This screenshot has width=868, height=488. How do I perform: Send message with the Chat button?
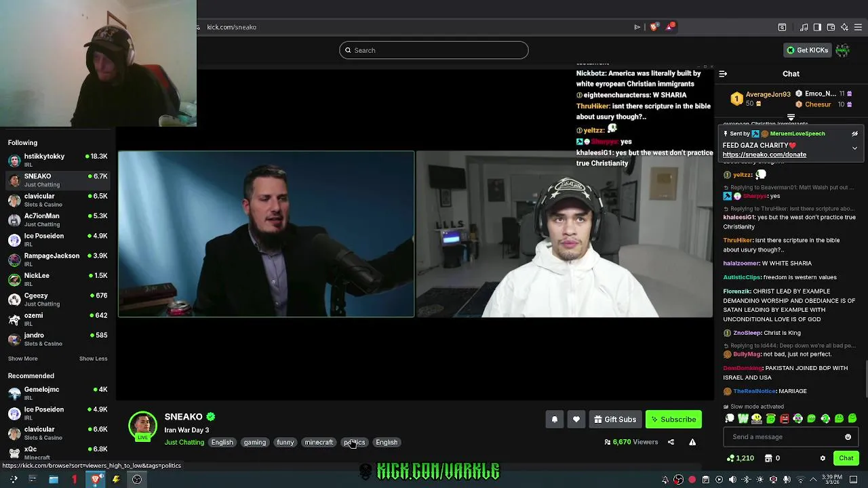point(846,458)
